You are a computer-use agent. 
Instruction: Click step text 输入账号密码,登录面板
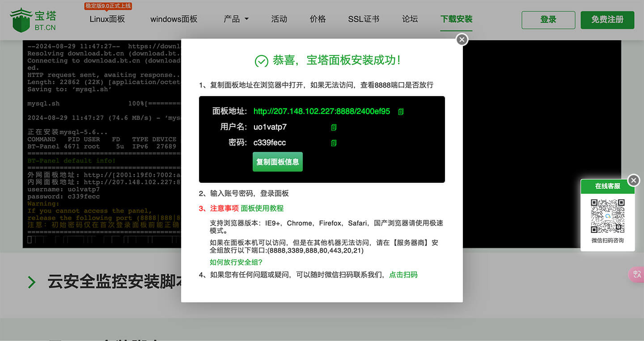pos(250,194)
